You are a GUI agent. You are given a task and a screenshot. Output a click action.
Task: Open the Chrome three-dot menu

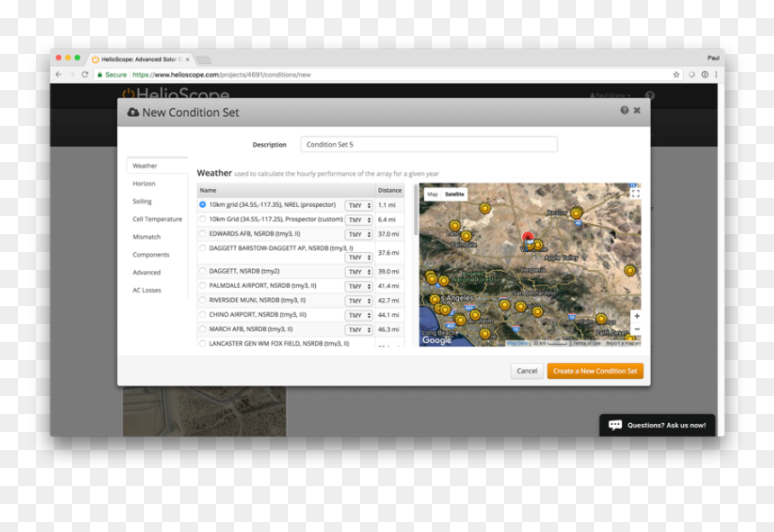click(x=716, y=75)
